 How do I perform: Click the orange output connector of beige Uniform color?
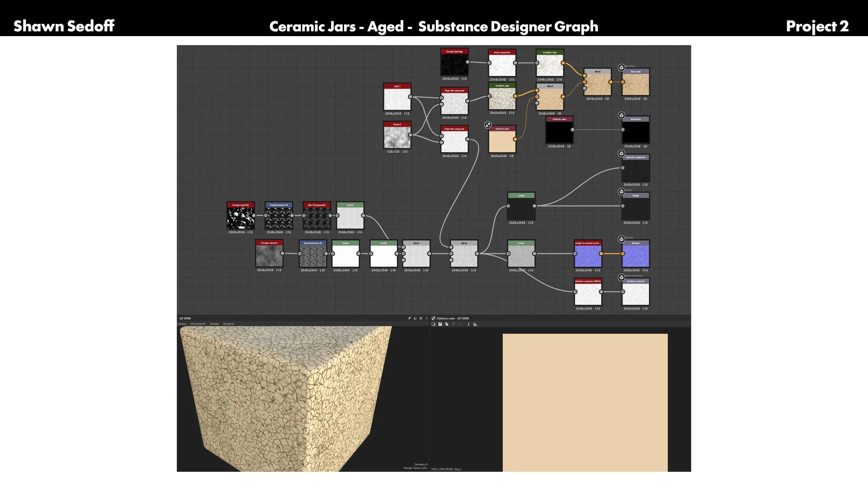515,139
